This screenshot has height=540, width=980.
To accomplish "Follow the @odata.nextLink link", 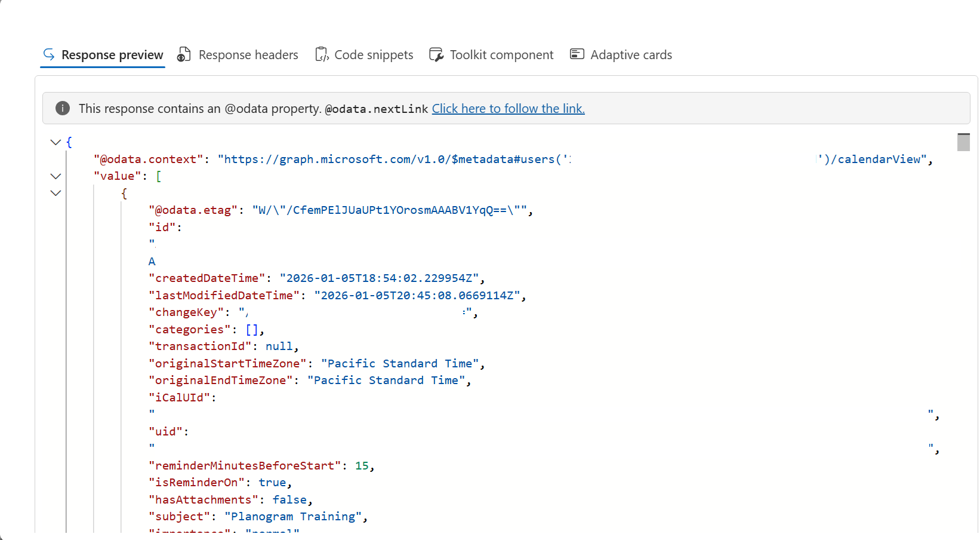I will [x=509, y=109].
